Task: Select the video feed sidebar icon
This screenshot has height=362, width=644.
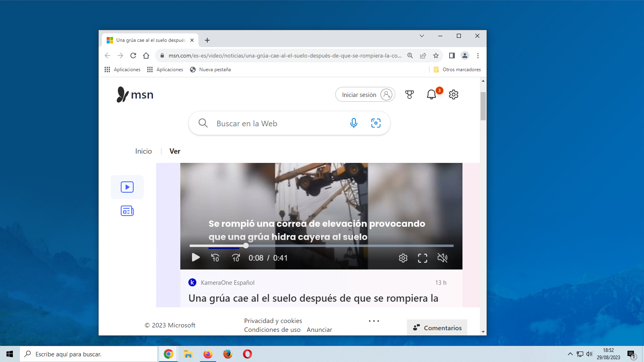Action: [x=127, y=187]
